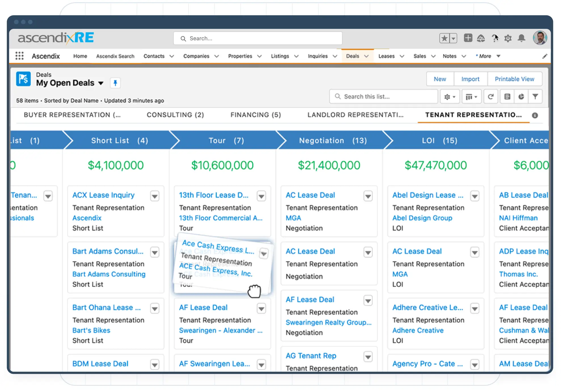This screenshot has height=392, width=561.
Task: Open the user profile avatar
Action: pyautogui.click(x=540, y=38)
